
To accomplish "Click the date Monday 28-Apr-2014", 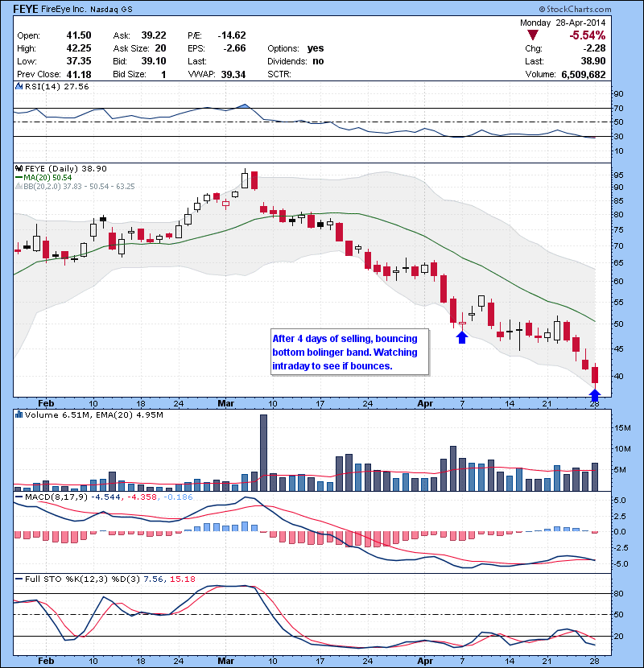I will coord(563,23).
